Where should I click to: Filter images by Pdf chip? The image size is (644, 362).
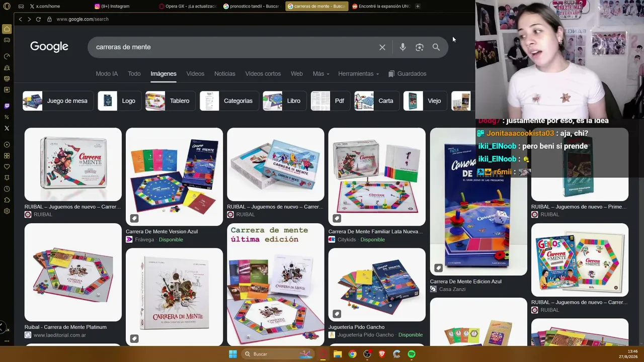330,101
